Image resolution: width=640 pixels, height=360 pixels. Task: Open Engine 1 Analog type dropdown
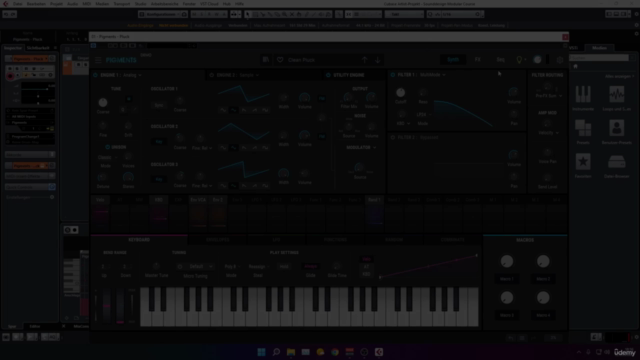(133, 75)
